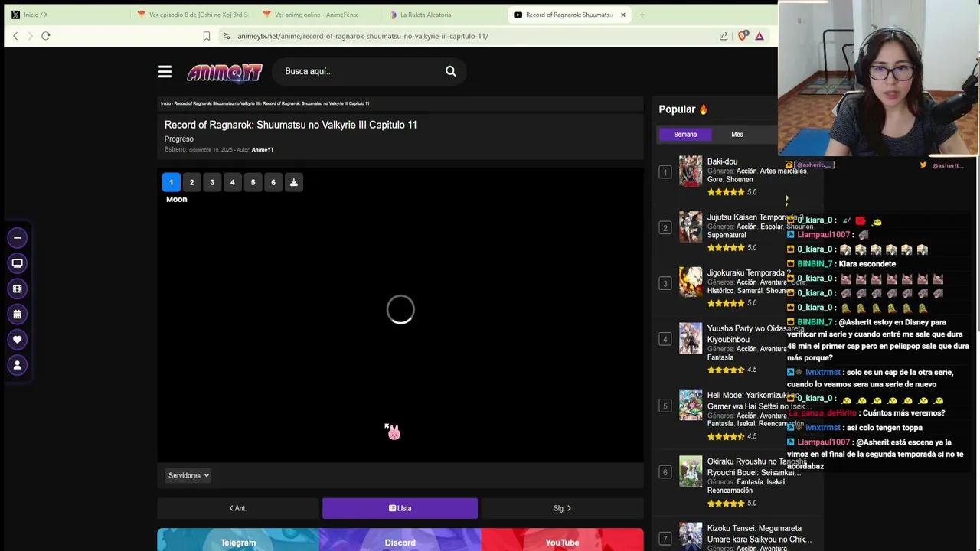Go to next episode with Sig. button
980x551 pixels.
click(562, 508)
